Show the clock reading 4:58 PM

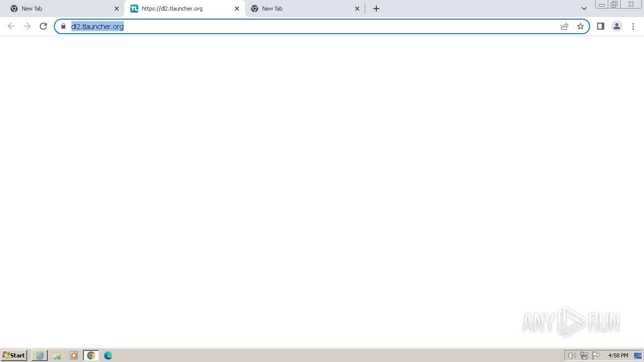[x=618, y=355]
